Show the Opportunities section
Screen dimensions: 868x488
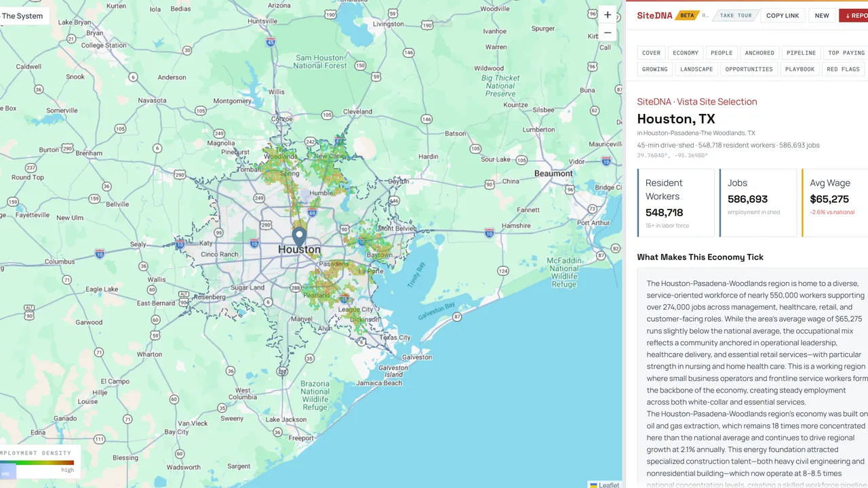749,69
